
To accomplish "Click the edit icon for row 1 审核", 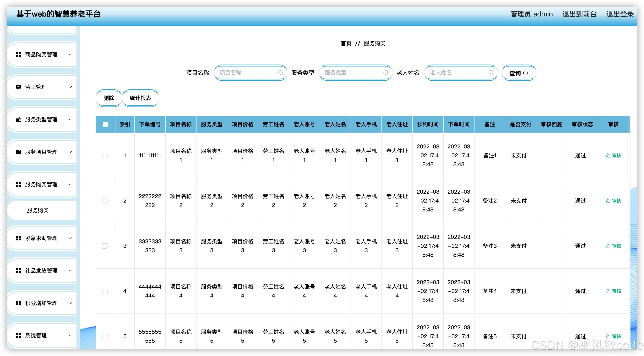I will point(608,155).
